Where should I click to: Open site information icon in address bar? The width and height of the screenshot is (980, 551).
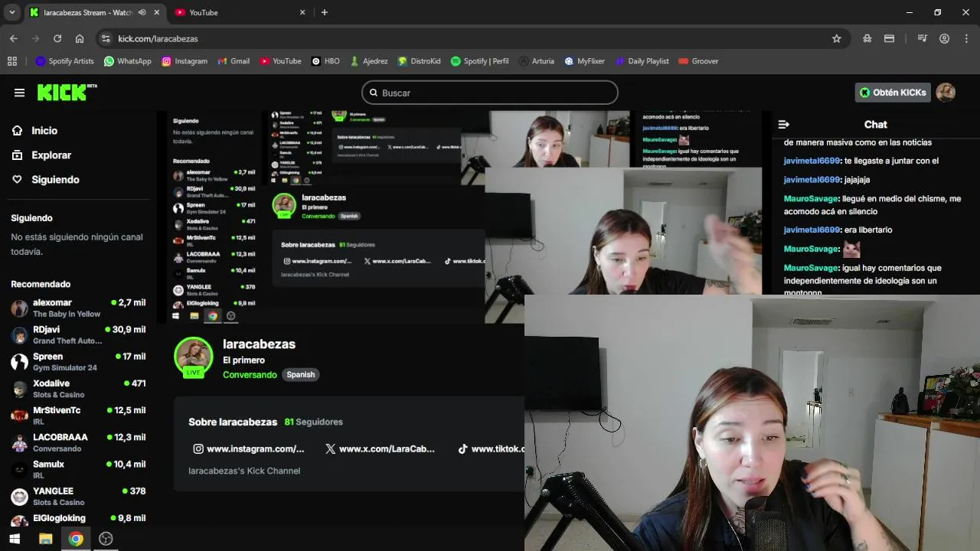click(106, 38)
